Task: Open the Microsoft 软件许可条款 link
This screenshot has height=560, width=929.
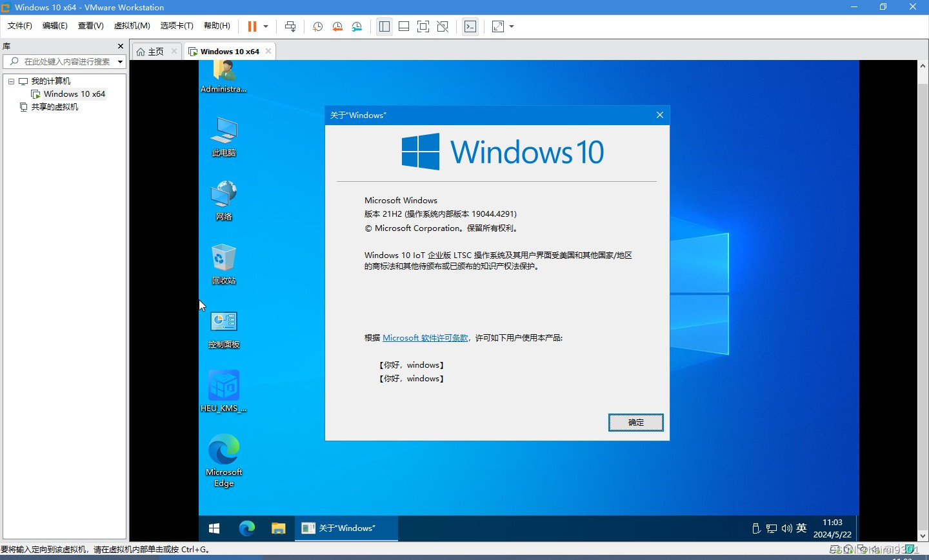Action: pyautogui.click(x=425, y=338)
